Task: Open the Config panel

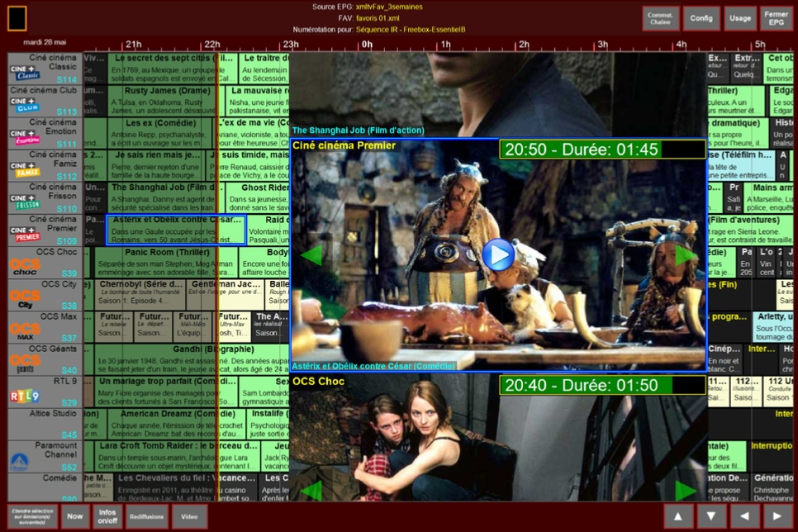Action: tap(701, 18)
